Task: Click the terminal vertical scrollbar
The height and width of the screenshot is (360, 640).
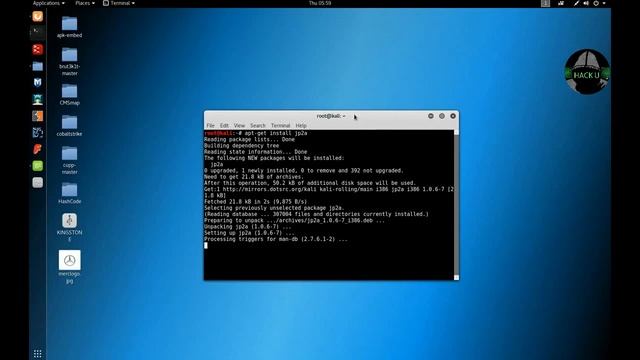Action: pyautogui.click(x=456, y=204)
